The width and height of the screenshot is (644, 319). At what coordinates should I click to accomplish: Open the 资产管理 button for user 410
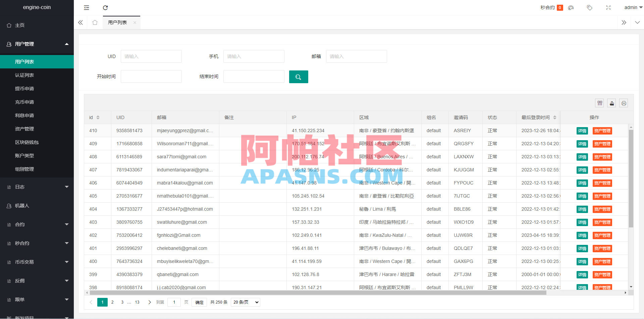(602, 131)
